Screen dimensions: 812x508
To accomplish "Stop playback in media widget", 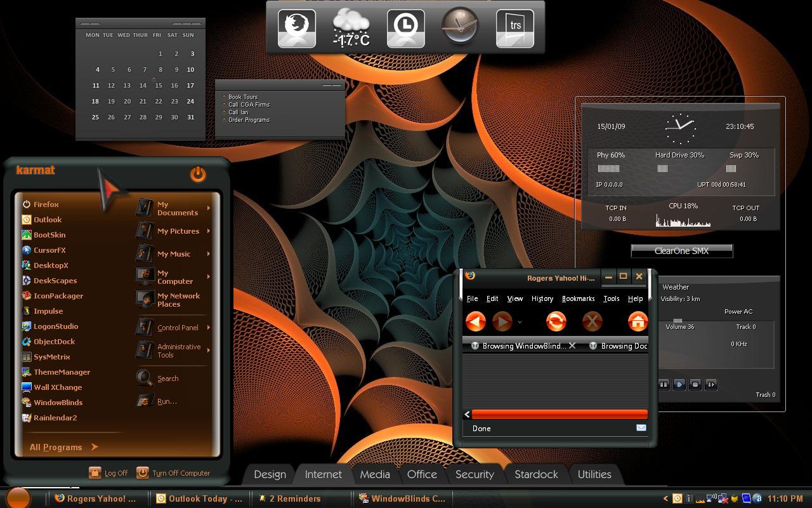I will tap(695, 384).
